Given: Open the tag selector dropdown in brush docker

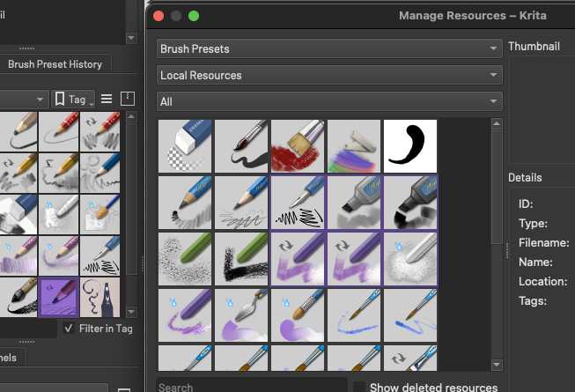Looking at the screenshot, I should click(24, 100).
